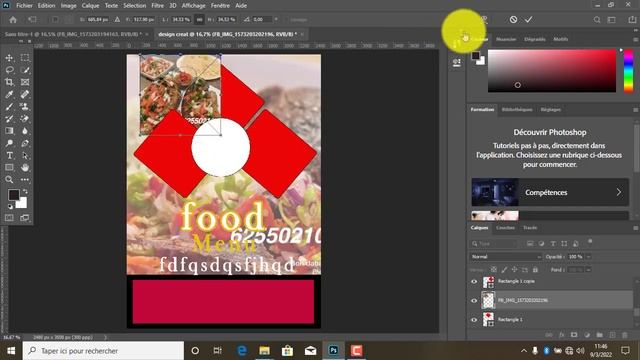Select the Frame tool

click(x=25, y=82)
